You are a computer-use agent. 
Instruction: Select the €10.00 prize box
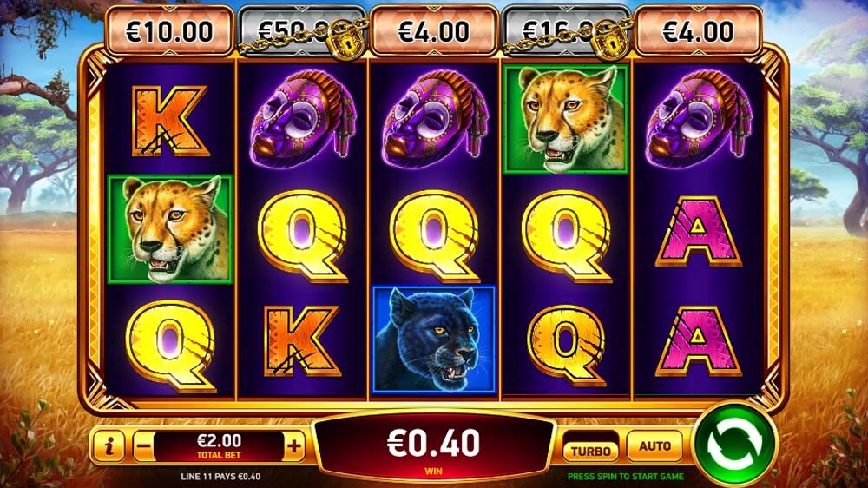[x=169, y=31]
